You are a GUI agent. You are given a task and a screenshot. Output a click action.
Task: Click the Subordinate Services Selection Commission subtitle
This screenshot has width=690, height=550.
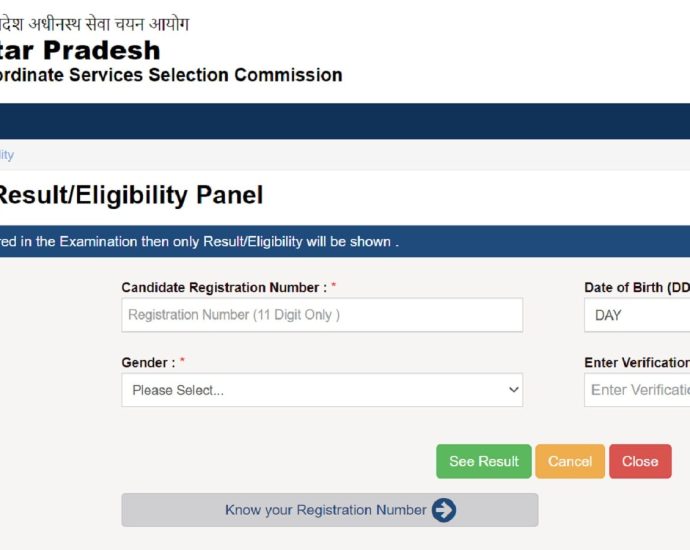point(171,75)
